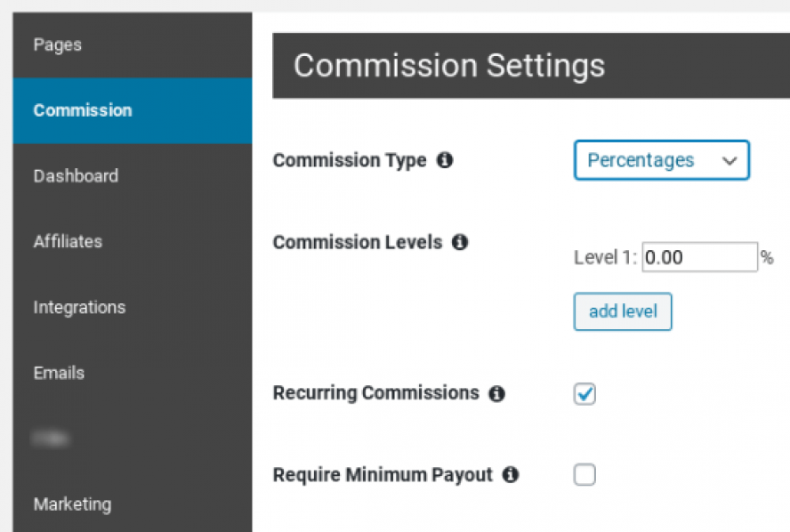Enable the Require Minimum Payout checkbox
The width and height of the screenshot is (790, 532).
[x=584, y=474]
